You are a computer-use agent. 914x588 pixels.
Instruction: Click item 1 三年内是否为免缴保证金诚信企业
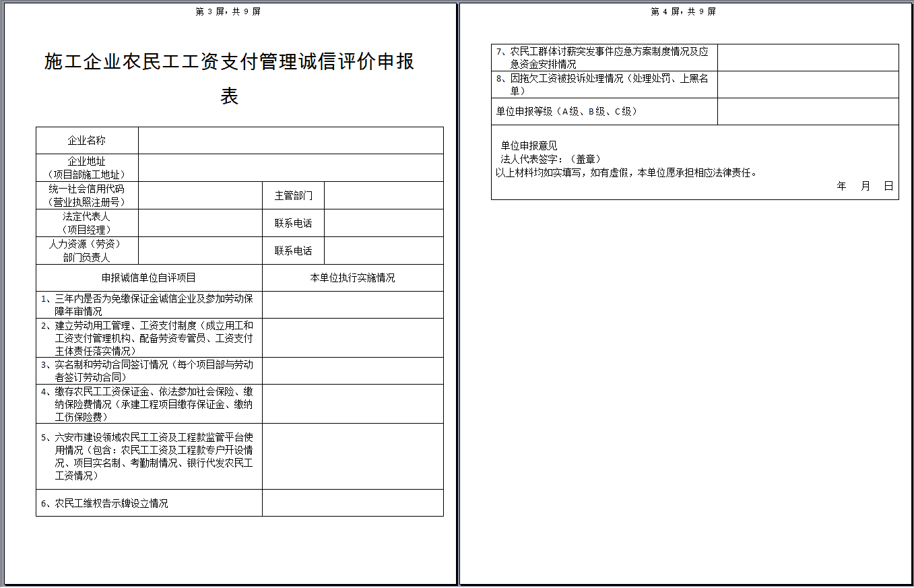click(x=149, y=304)
